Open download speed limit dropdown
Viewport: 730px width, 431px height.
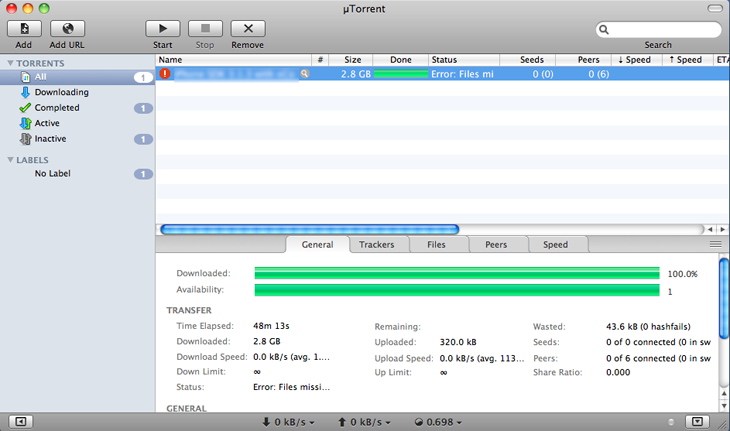coord(289,422)
